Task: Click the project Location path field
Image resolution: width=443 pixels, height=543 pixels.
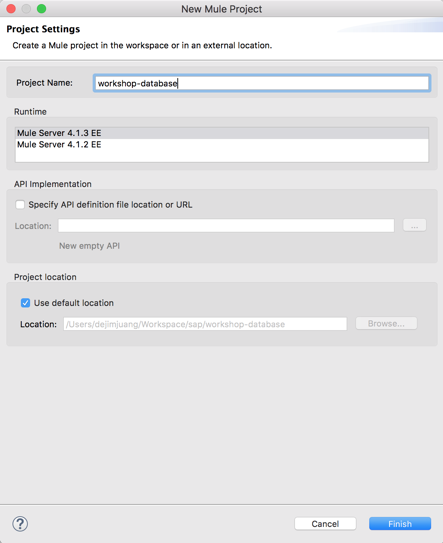Action: pyautogui.click(x=205, y=324)
